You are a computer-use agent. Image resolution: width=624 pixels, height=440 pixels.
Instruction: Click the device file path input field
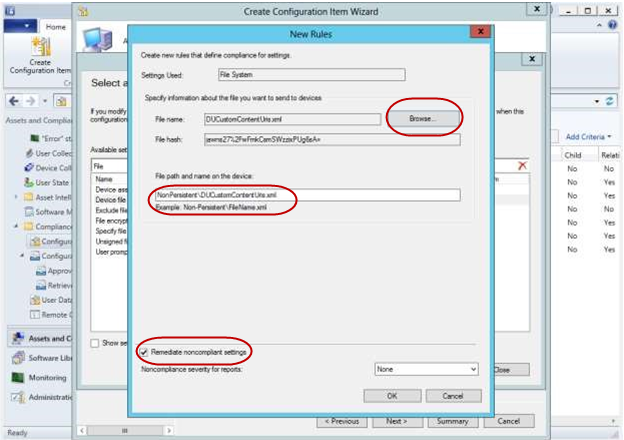click(308, 195)
